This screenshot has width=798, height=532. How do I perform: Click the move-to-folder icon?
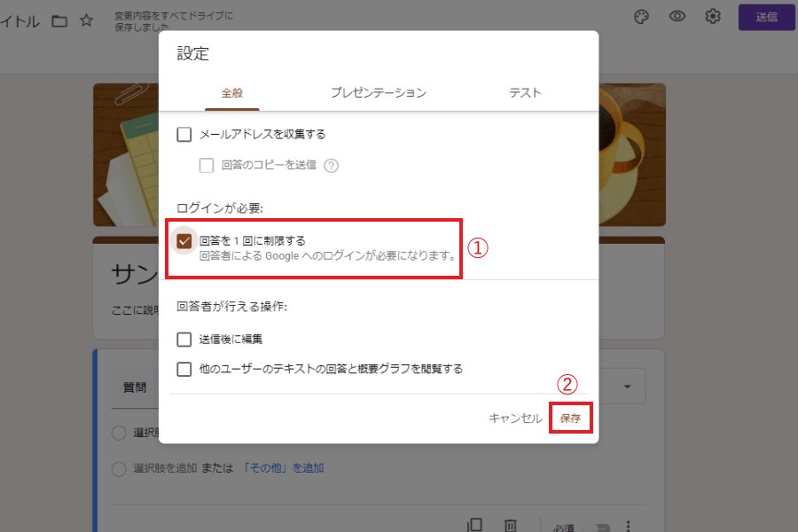click(59, 21)
